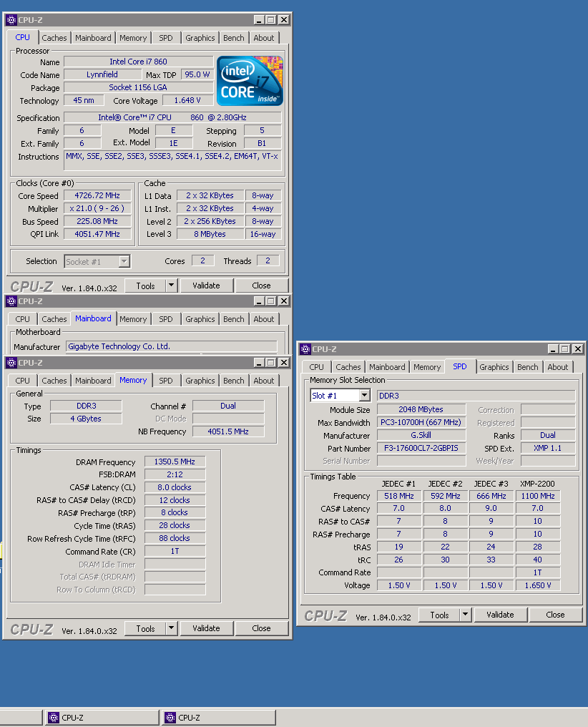
Task: Click CPU-Z icon in first window title bar
Action: (x=11, y=20)
